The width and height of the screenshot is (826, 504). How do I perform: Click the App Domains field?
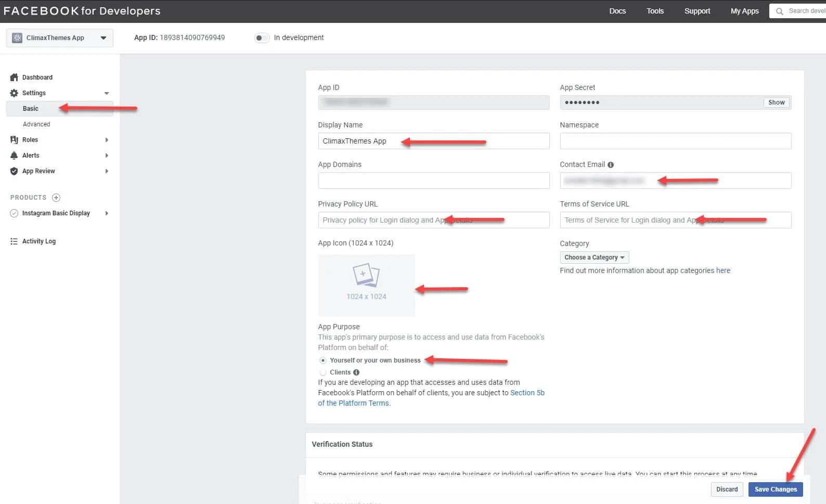[x=434, y=180]
